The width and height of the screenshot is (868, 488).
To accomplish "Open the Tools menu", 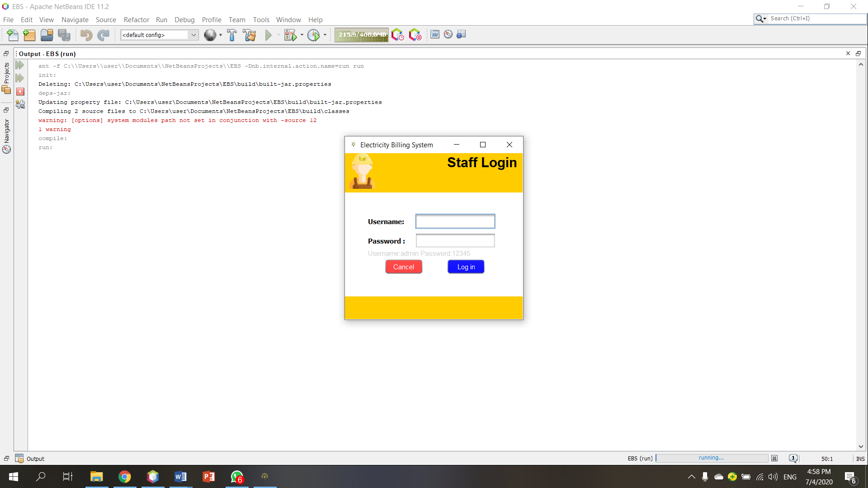I will pos(261,19).
